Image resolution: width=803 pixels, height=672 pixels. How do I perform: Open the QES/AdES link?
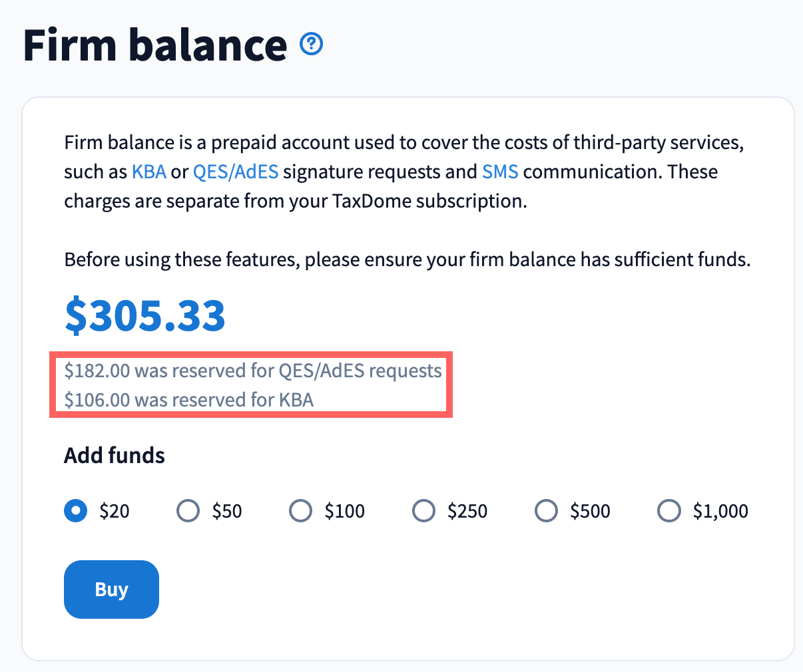click(236, 172)
